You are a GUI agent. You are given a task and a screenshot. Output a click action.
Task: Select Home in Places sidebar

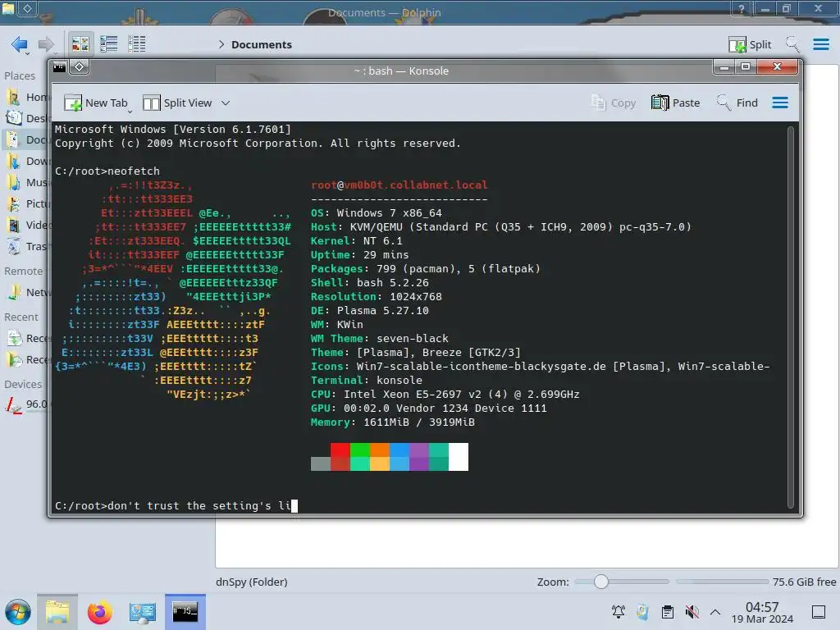tap(27, 97)
